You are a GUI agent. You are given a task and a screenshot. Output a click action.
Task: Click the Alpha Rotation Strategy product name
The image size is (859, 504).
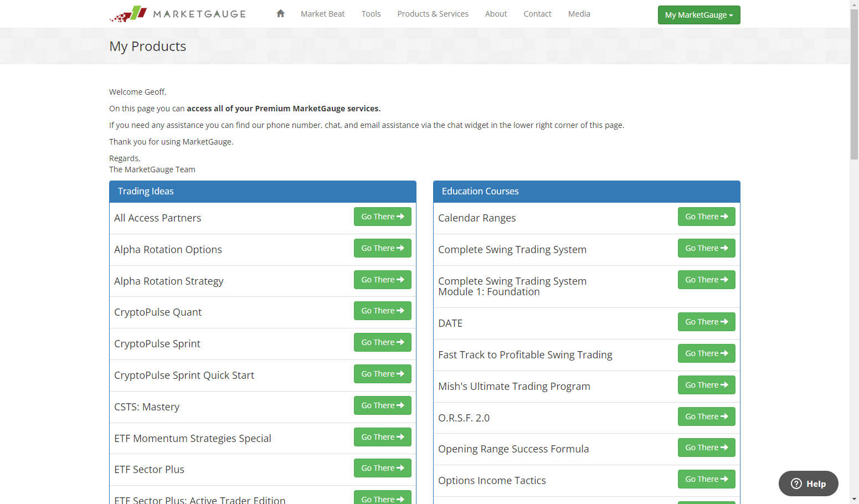pos(169,281)
